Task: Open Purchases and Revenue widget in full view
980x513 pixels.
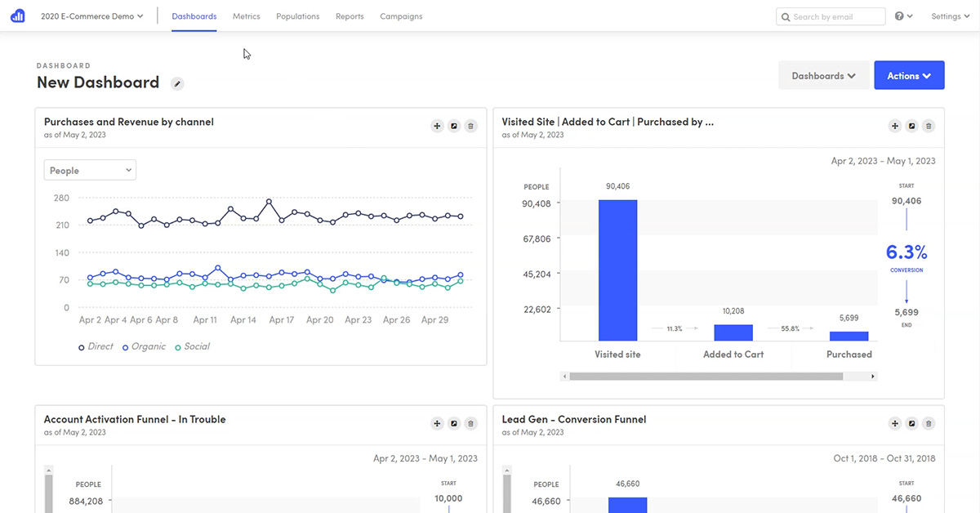Action: [454, 126]
